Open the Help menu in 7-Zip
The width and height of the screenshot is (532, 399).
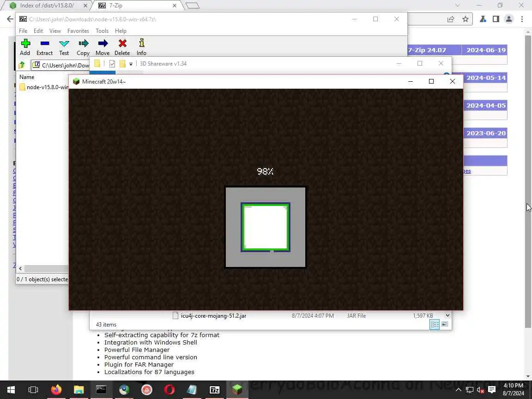click(121, 31)
